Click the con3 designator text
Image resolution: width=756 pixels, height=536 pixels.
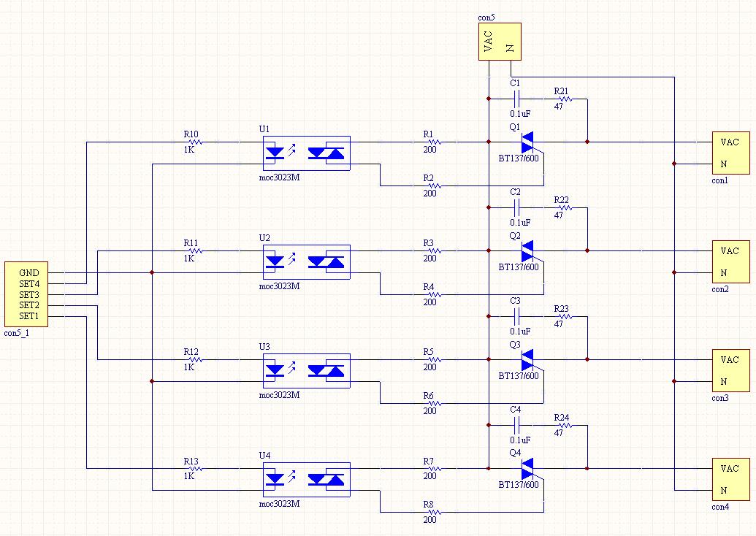tap(719, 398)
